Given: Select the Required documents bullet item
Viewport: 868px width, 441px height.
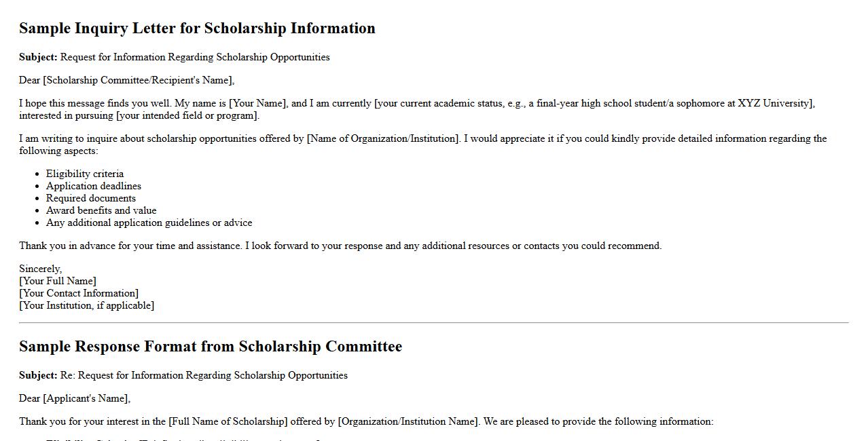Looking at the screenshot, I should point(91,198).
